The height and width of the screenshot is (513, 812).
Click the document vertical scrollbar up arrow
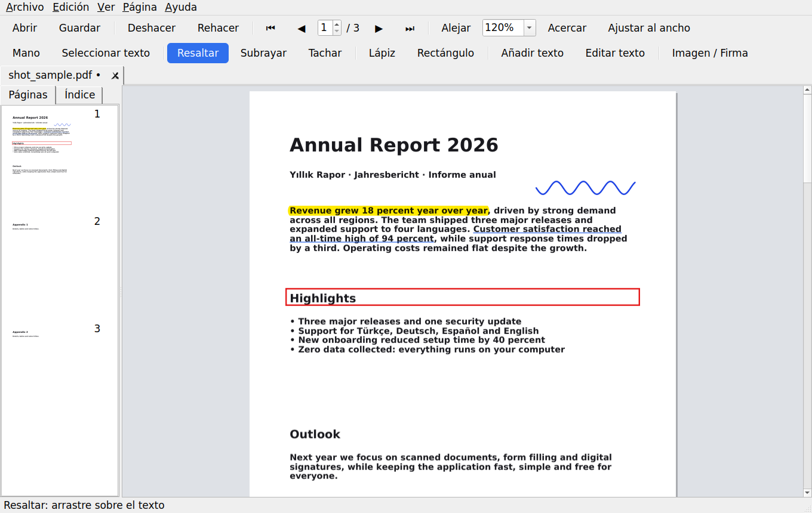(x=807, y=90)
